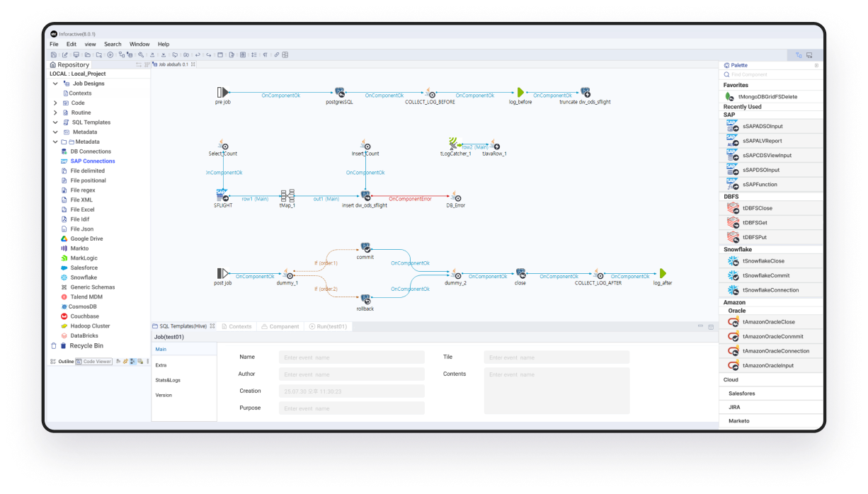
Task: Select the COLLECT_LOG_BEFORE component
Action: pos(430,93)
